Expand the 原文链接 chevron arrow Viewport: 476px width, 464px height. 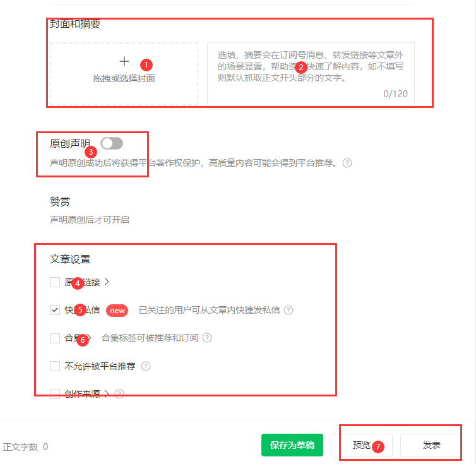(x=107, y=282)
